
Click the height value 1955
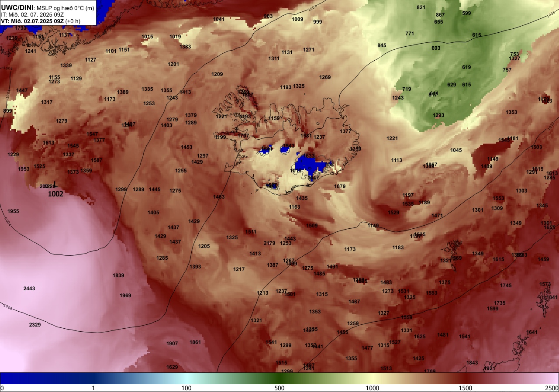click(13, 211)
